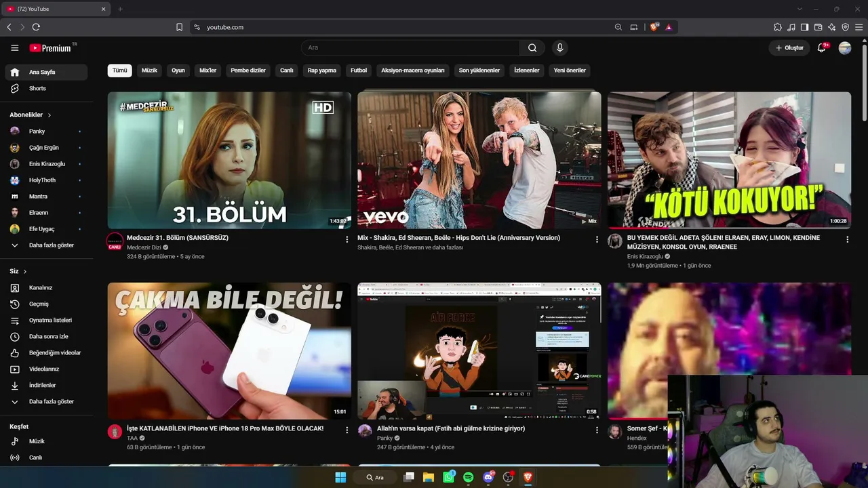
Task: Start voice search with microphone icon
Action: point(559,47)
